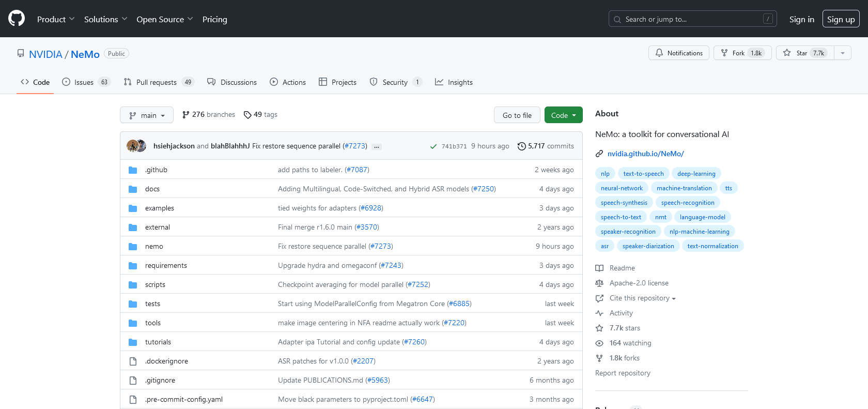Open the Discussions tab

(x=232, y=82)
